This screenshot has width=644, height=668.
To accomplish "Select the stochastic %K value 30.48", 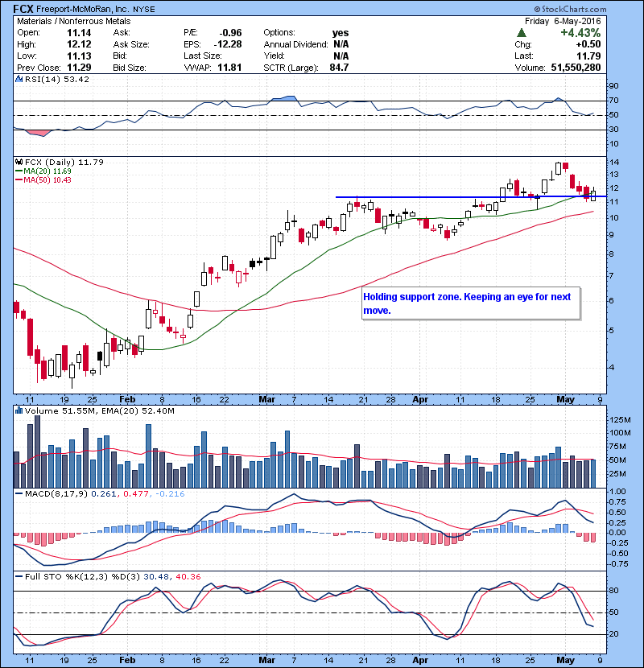I will click(x=155, y=576).
